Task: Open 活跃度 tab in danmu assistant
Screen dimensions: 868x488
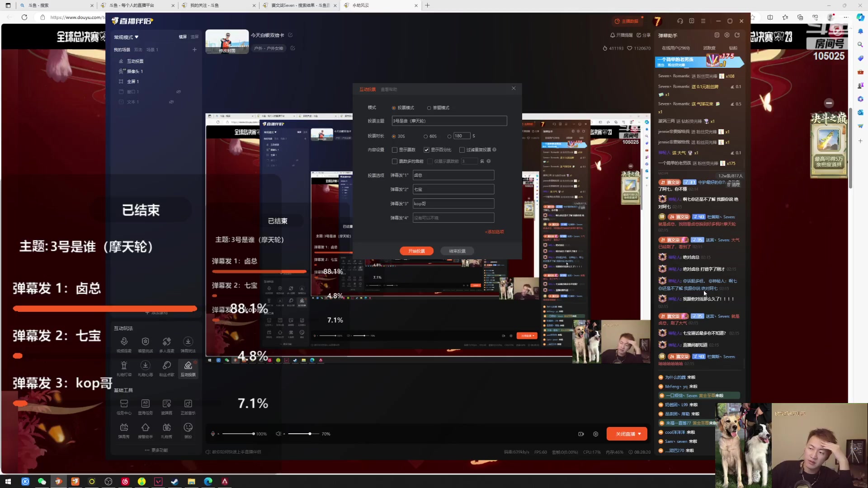Action: [709, 48]
